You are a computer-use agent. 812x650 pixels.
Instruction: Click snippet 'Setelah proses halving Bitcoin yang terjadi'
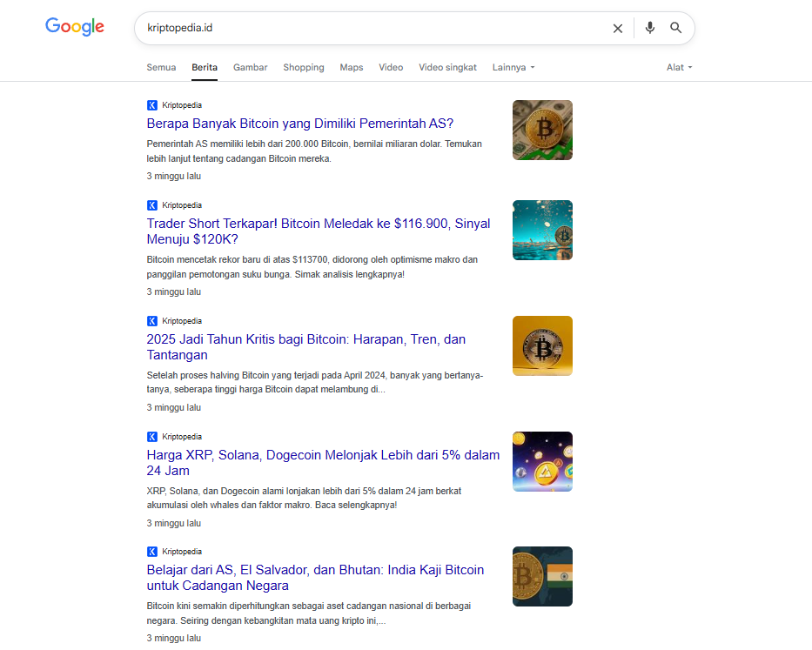[315, 382]
